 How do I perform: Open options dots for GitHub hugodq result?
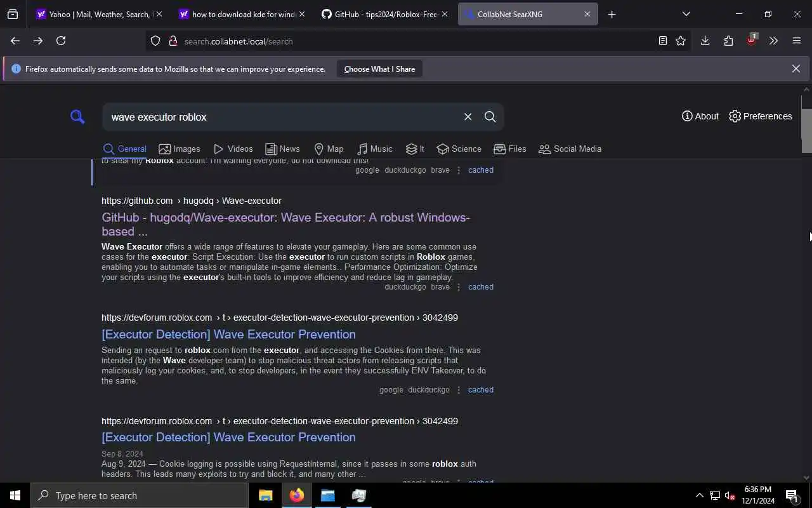pos(459,287)
